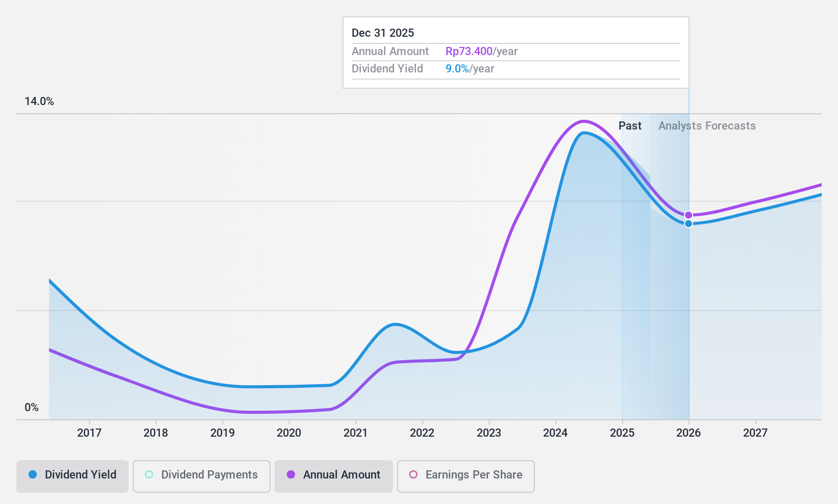
Task: Click the 2027 axis label
Action: (x=755, y=433)
